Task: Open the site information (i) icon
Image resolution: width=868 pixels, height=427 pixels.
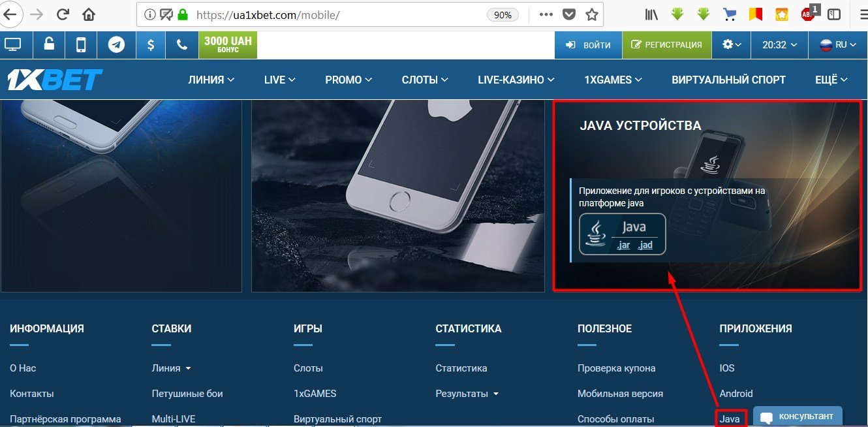Action: pos(150,14)
